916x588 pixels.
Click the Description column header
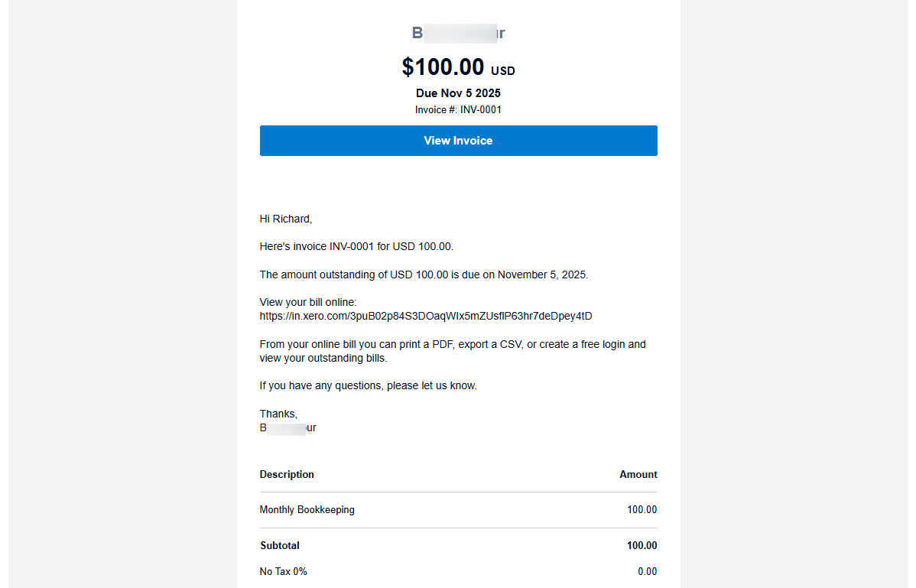(287, 474)
